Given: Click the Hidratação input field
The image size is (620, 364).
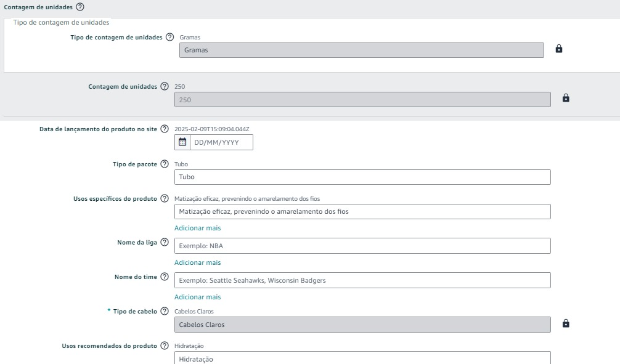Looking at the screenshot, I should 362,357.
